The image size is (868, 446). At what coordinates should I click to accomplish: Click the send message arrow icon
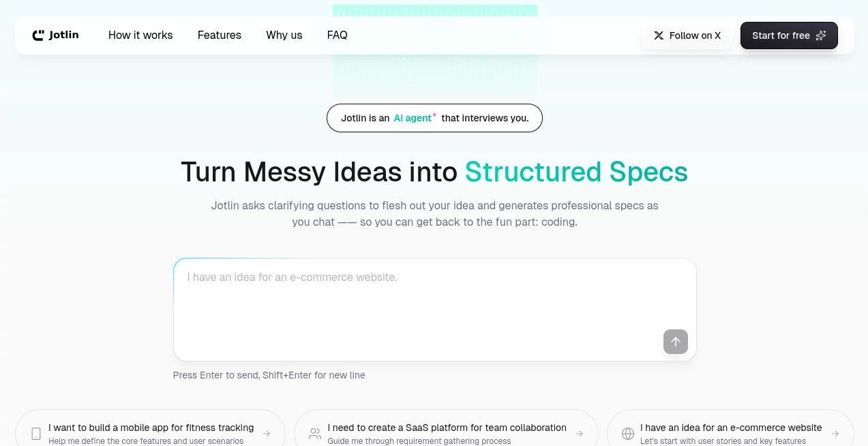(675, 342)
